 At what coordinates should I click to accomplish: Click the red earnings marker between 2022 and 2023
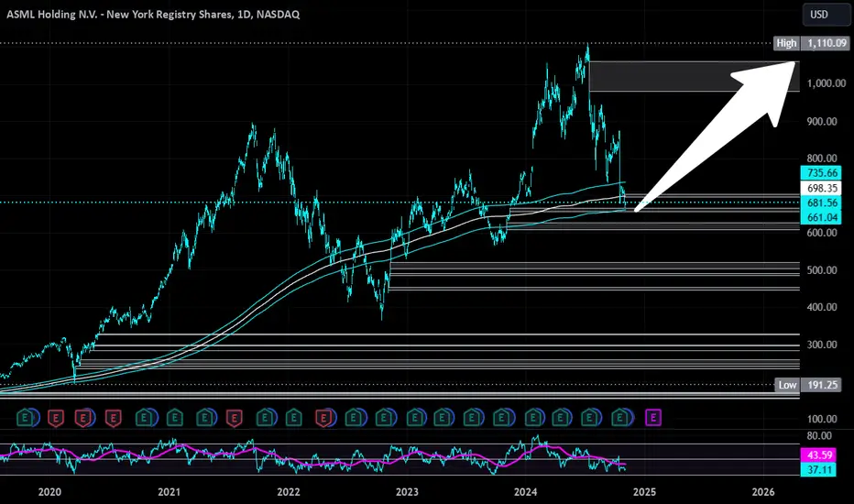click(323, 418)
